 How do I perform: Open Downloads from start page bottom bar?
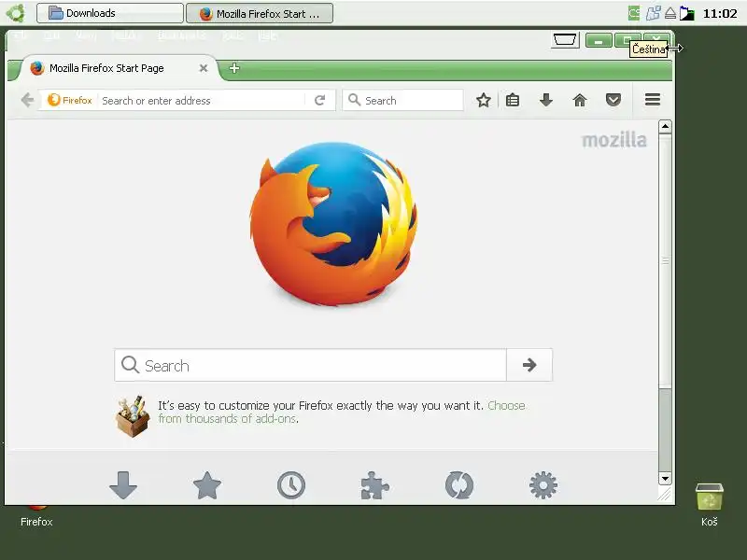tap(123, 485)
